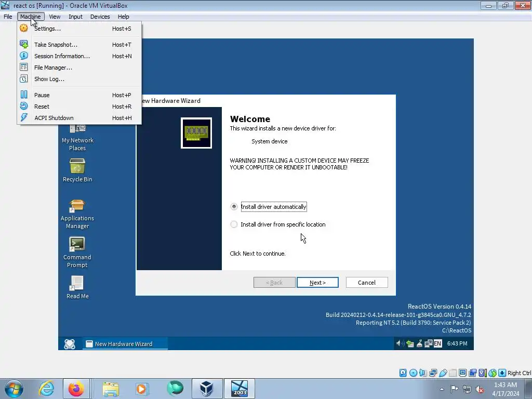Open Session Information menu entry
The image size is (532, 399).
[79, 56]
